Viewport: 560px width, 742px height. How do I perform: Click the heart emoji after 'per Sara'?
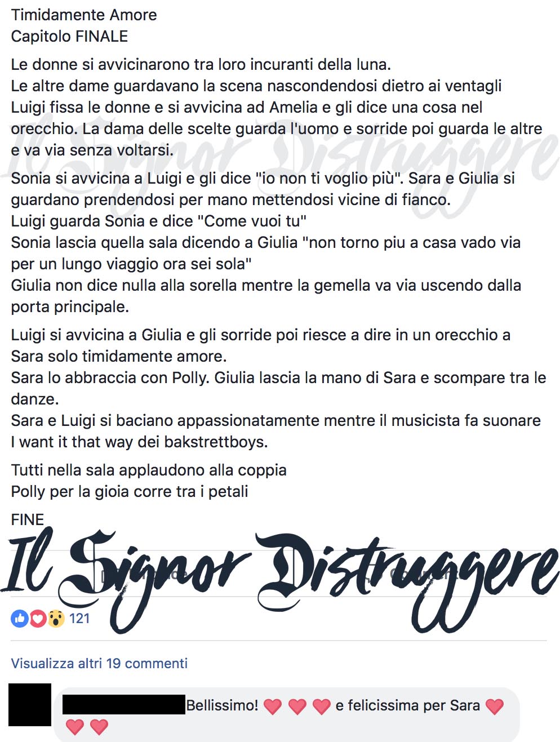pyautogui.click(x=495, y=706)
